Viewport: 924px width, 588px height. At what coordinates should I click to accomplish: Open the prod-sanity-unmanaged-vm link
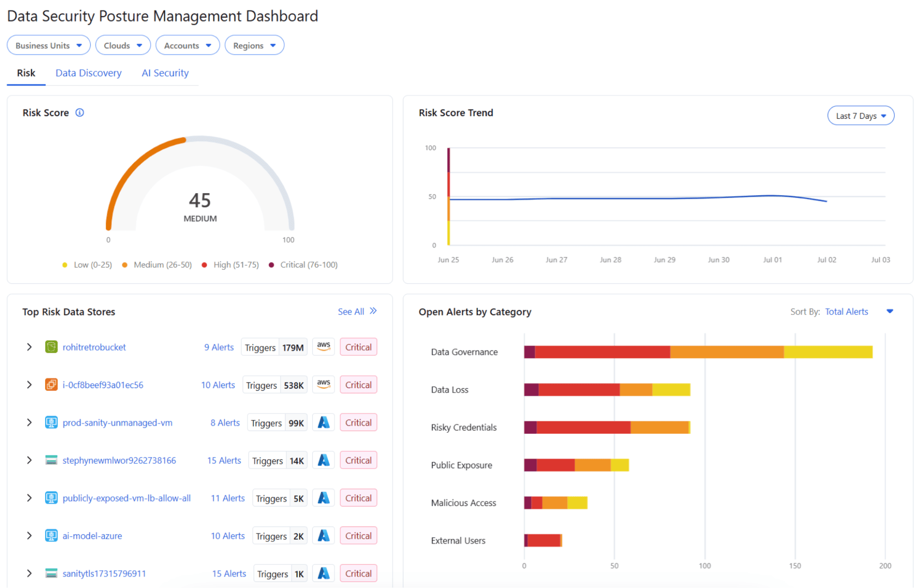coord(117,423)
